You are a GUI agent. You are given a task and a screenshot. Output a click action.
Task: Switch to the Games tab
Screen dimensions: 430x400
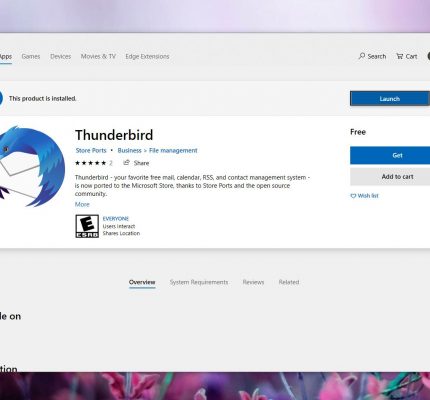[31, 56]
